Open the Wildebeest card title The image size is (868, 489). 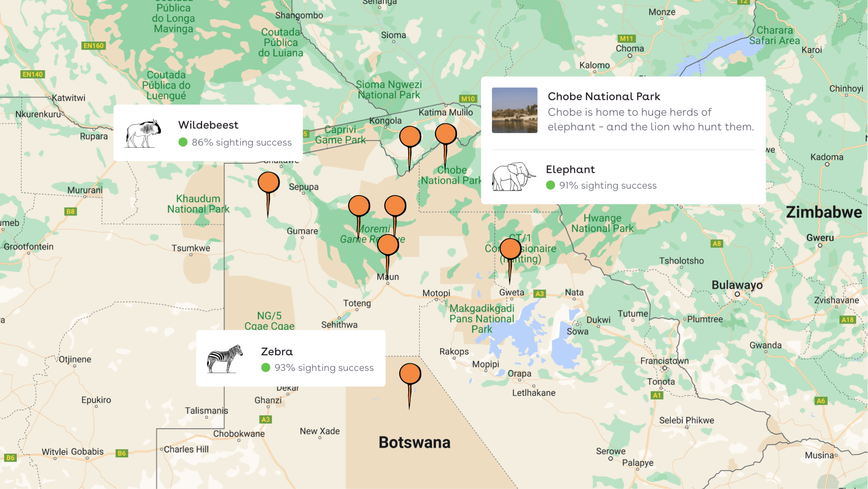coord(208,125)
